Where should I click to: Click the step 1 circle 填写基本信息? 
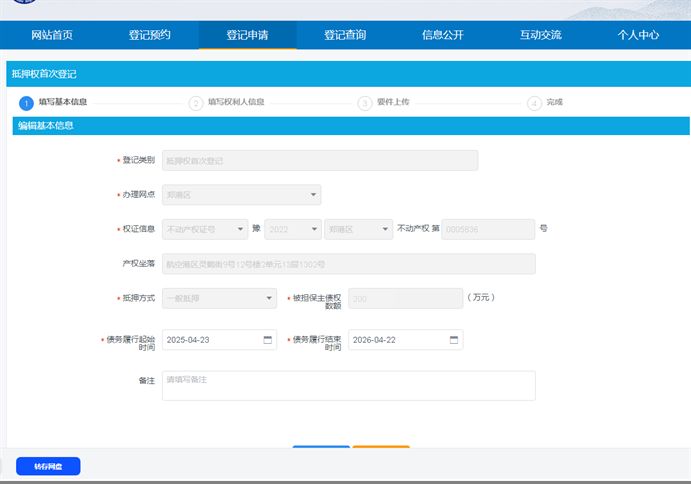point(26,104)
